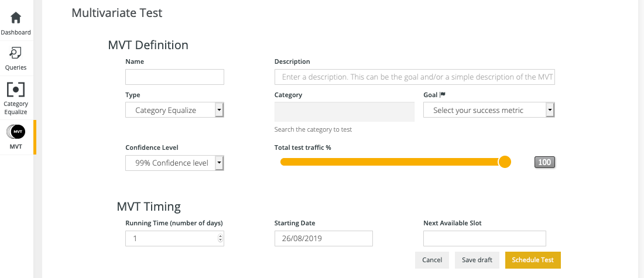Cancel the multivariate test form

click(x=432, y=260)
